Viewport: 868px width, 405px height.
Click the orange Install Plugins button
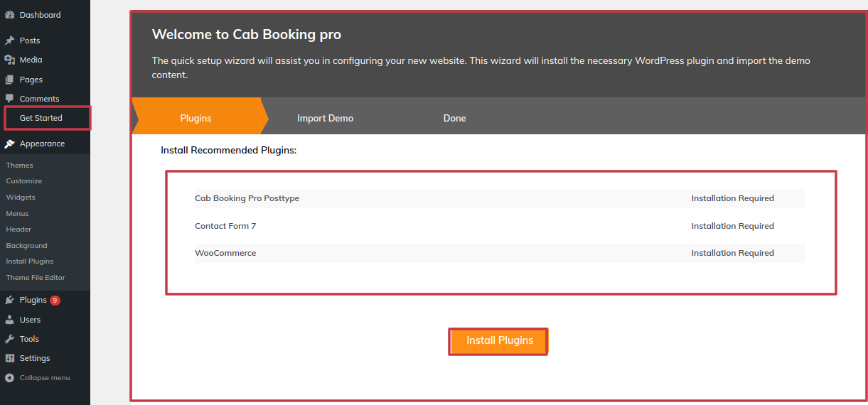(499, 340)
